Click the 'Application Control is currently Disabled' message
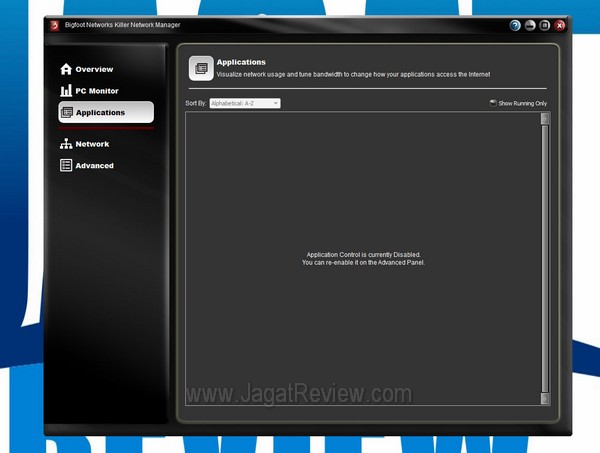The image size is (600, 453). [x=364, y=254]
